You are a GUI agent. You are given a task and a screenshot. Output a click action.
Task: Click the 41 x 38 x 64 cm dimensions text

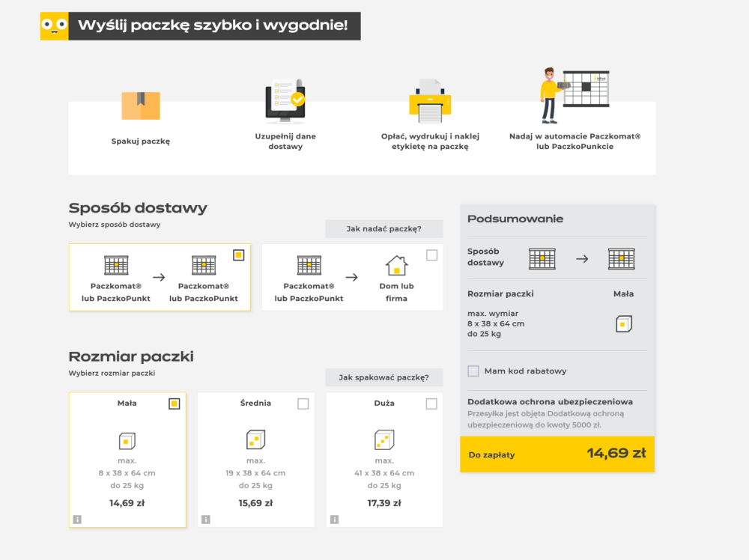[x=384, y=473]
